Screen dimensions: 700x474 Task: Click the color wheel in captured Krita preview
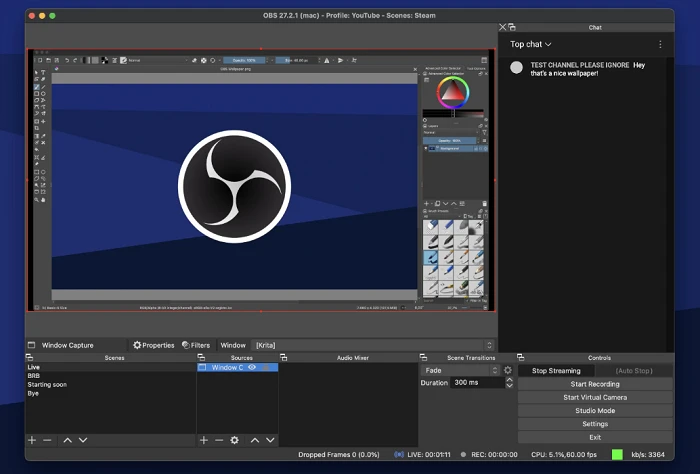coord(453,92)
